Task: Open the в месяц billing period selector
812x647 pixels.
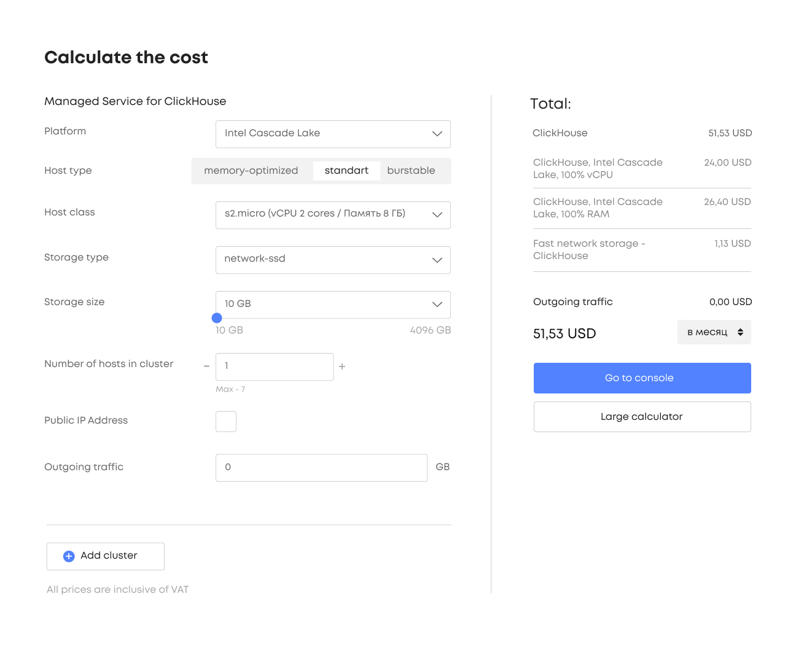Action: (714, 331)
